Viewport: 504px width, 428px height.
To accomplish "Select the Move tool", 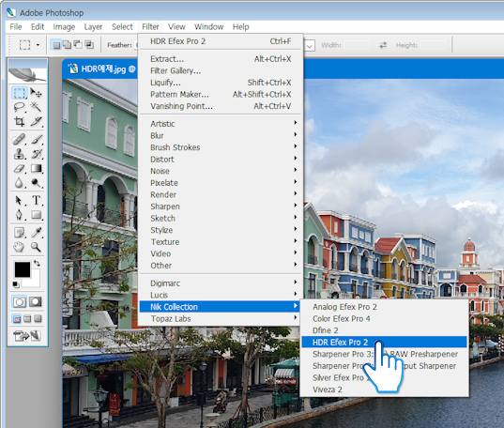I will pyautogui.click(x=36, y=93).
